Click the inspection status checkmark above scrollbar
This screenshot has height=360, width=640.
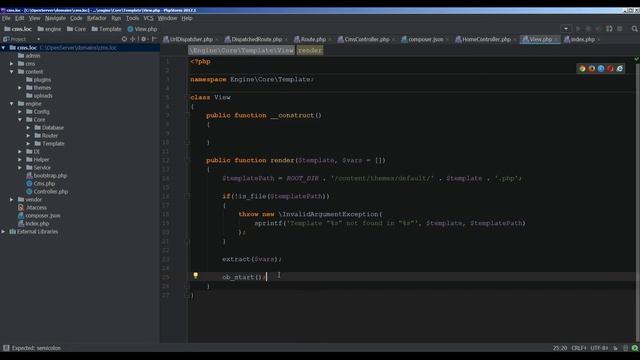636,59
